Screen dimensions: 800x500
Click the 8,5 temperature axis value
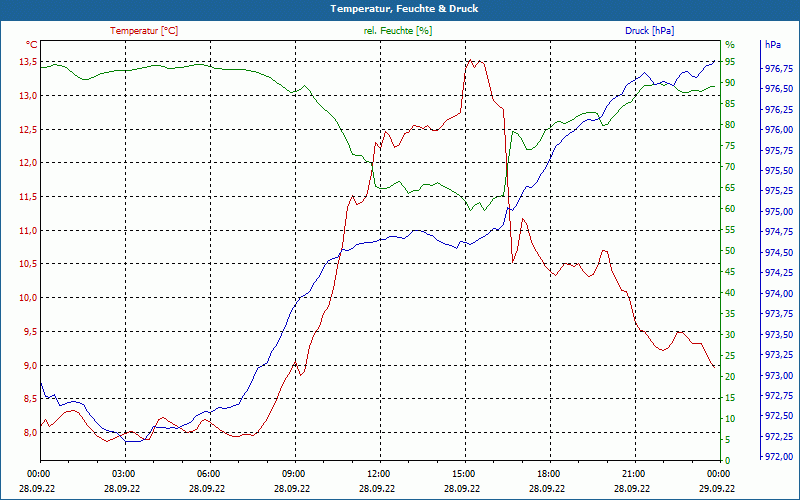[x=30, y=399]
